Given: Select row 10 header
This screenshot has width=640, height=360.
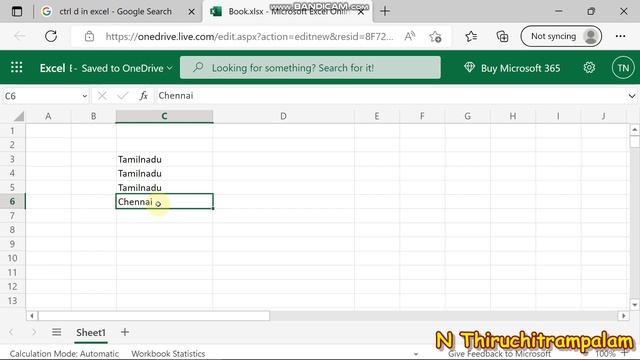Looking at the screenshot, I should coord(13,258).
